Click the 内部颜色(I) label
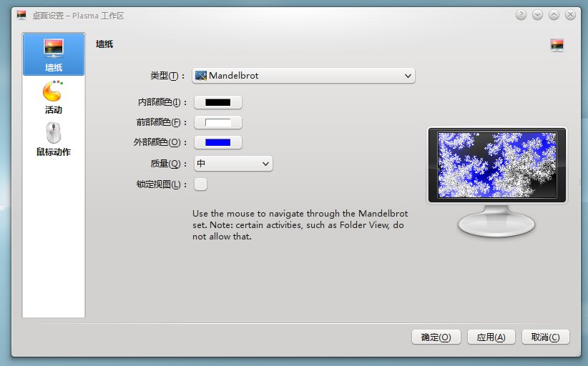Viewport: 588px width, 366px height. [162, 102]
